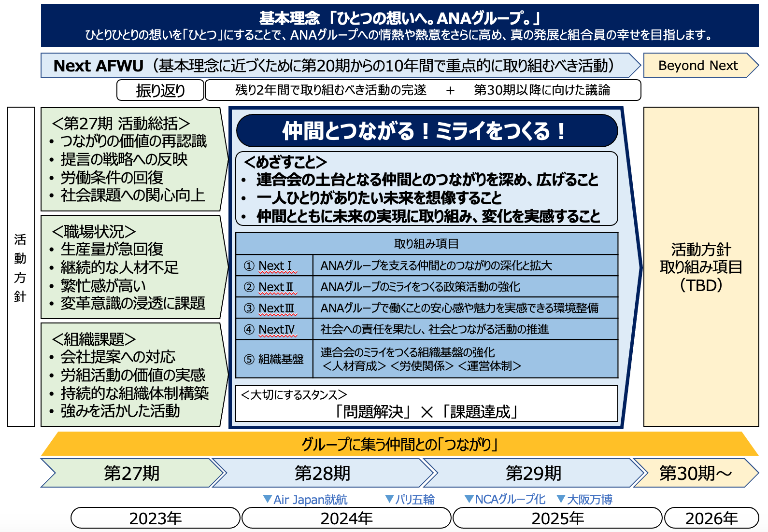Click the 活動方針 取り組み項目 (TBD) box

(x=701, y=266)
